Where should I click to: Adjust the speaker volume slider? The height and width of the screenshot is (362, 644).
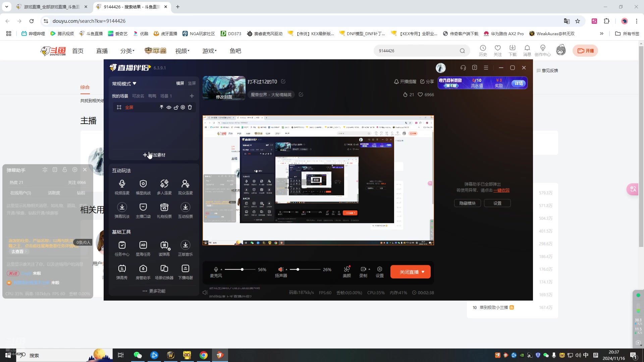(305, 269)
